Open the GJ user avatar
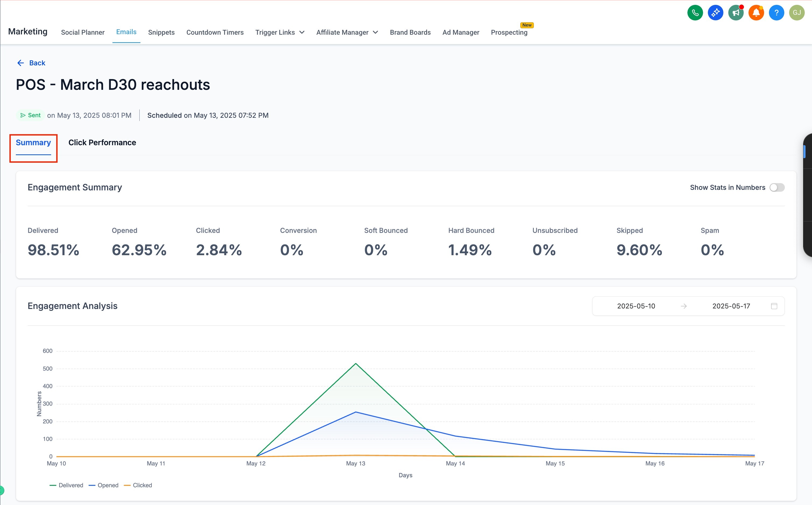This screenshot has height=505, width=812. pos(797,13)
